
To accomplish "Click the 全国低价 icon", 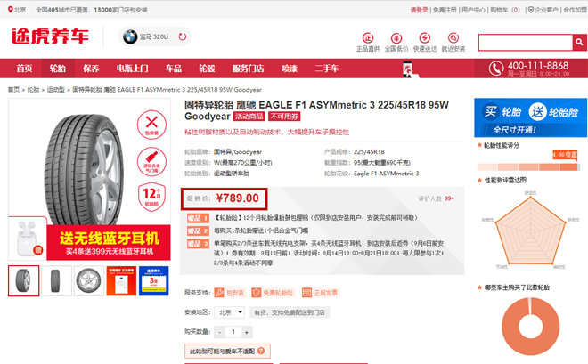I will coord(396,37).
